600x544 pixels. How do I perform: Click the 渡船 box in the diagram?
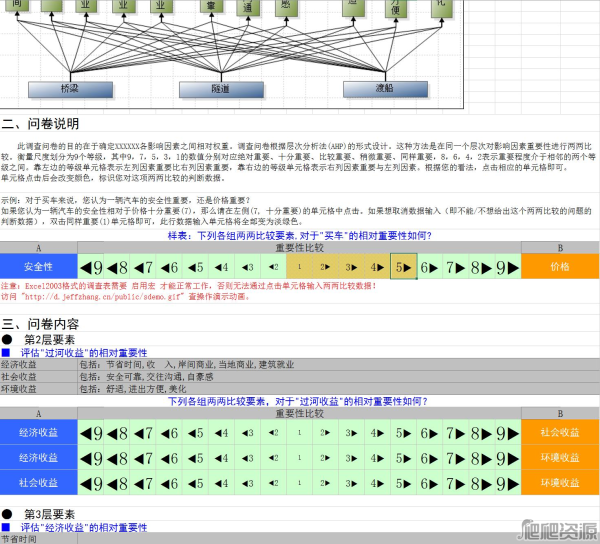[384, 89]
